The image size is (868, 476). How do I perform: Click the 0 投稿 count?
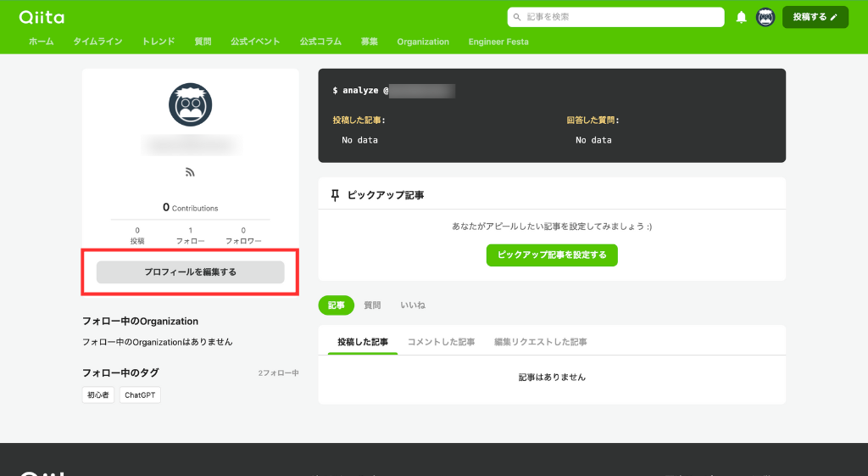coord(137,236)
